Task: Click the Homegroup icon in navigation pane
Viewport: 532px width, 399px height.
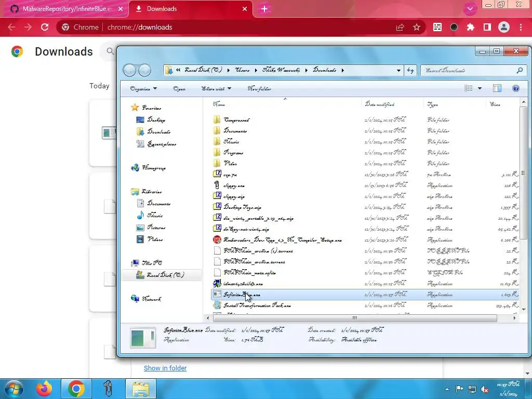Action: (x=135, y=168)
